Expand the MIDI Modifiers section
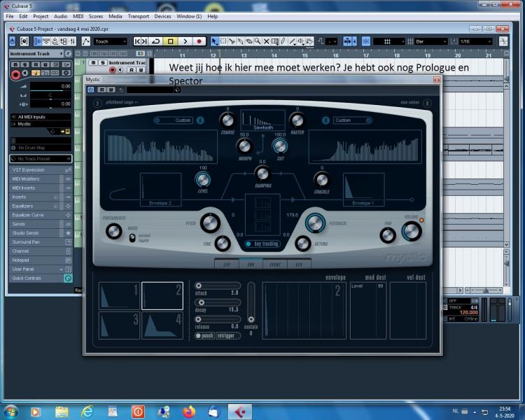 point(41,179)
